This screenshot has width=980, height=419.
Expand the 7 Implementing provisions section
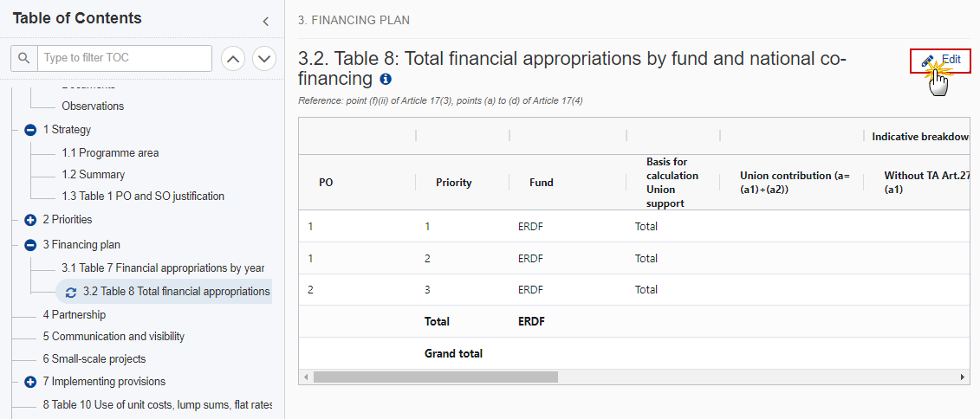(x=30, y=382)
